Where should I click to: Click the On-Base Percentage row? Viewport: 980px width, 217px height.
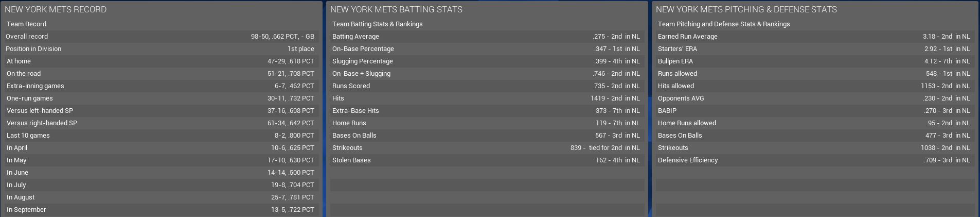[486, 49]
